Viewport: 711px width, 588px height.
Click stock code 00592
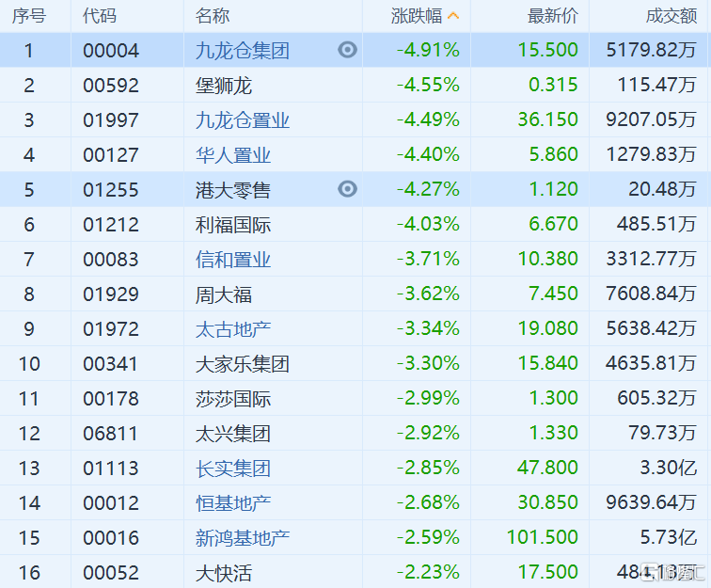coord(111,86)
